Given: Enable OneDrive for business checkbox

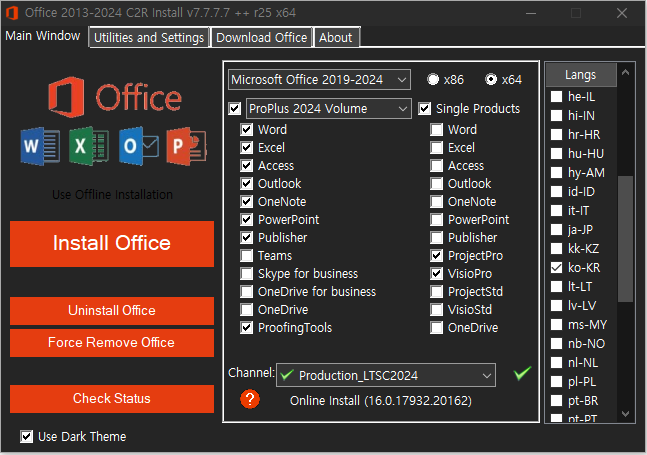Looking at the screenshot, I should click(247, 292).
